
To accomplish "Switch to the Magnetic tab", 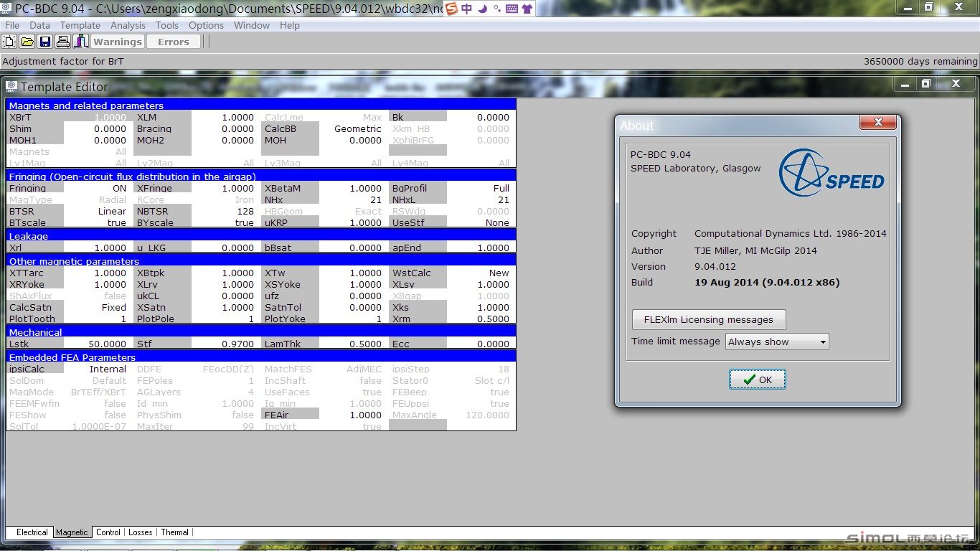I will click(72, 532).
